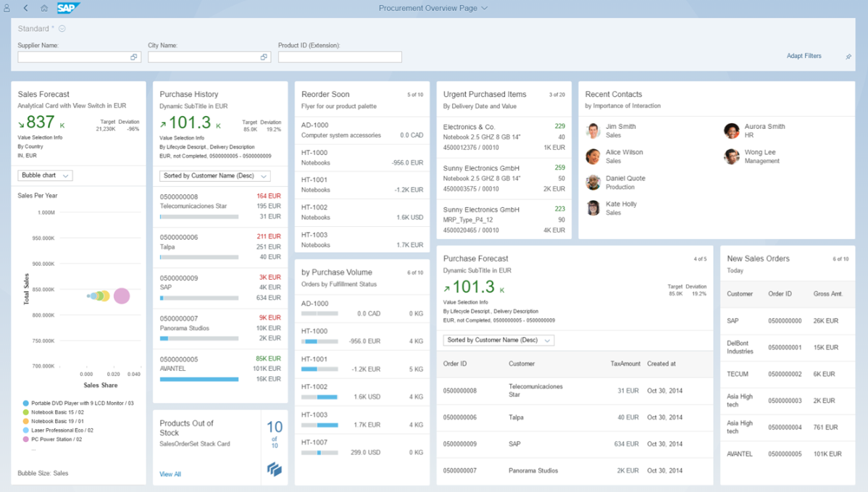Screen dimensions: 868x492
Task: Click the user account icon in the shell bar
Action: coord(7,7)
